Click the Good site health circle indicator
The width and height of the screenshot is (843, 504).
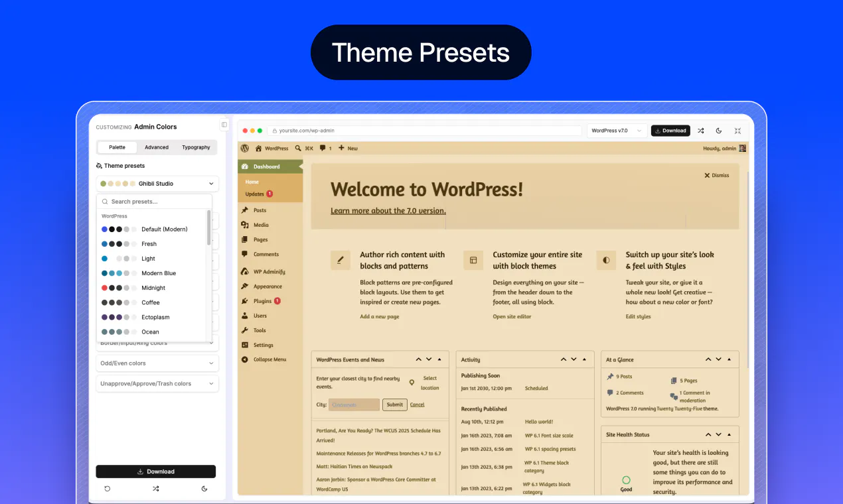click(x=626, y=479)
